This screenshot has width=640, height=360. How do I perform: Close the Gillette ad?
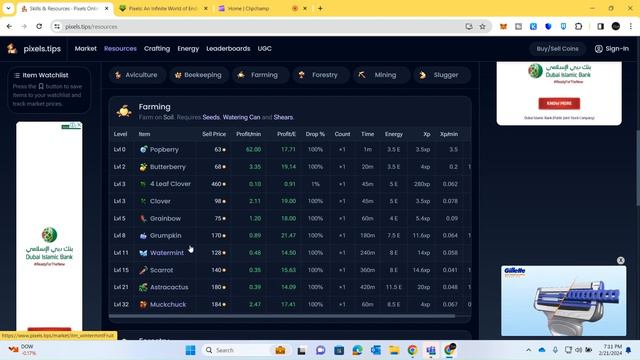click(x=620, y=260)
